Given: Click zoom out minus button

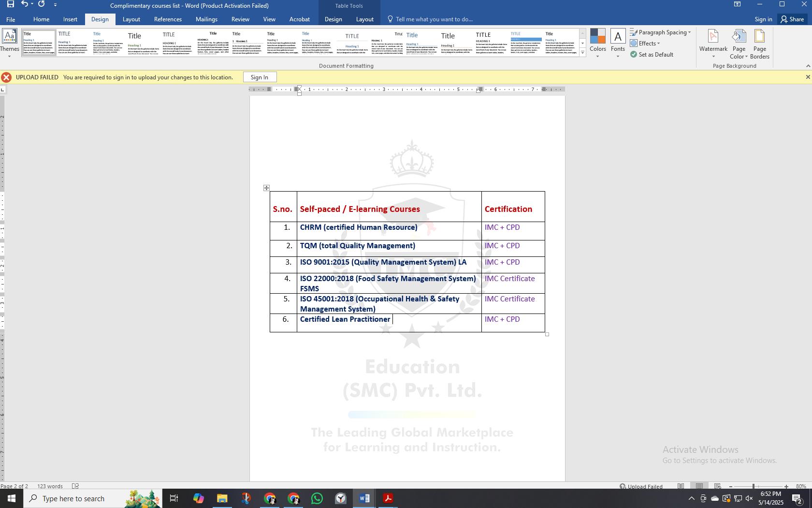Looking at the screenshot, I should pyautogui.click(x=730, y=486).
